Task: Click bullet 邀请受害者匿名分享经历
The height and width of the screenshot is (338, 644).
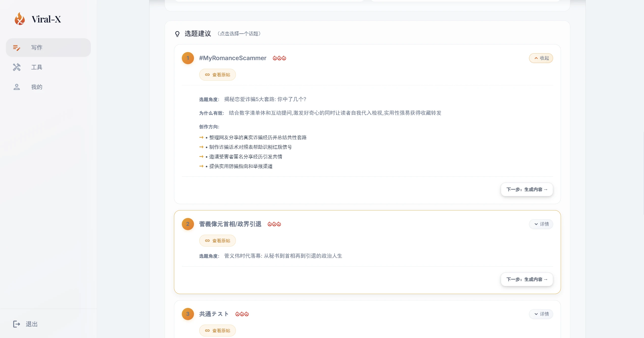Action: tap(246, 157)
